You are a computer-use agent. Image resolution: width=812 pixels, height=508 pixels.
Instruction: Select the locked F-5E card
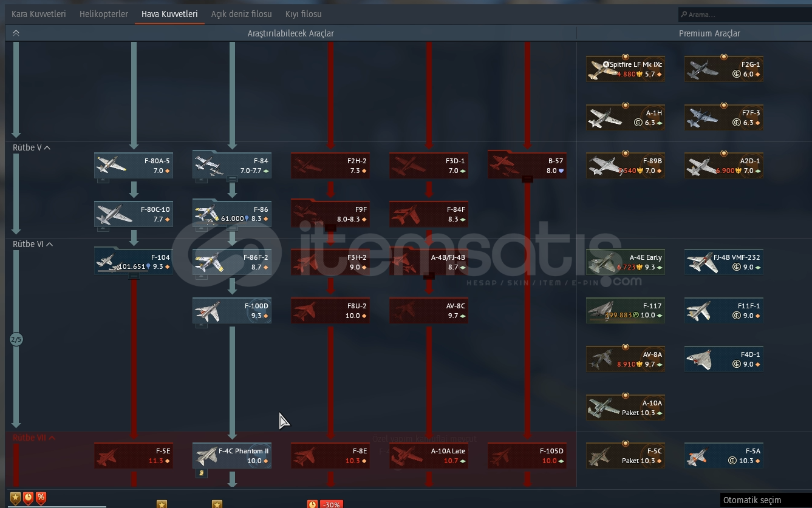coord(134,455)
